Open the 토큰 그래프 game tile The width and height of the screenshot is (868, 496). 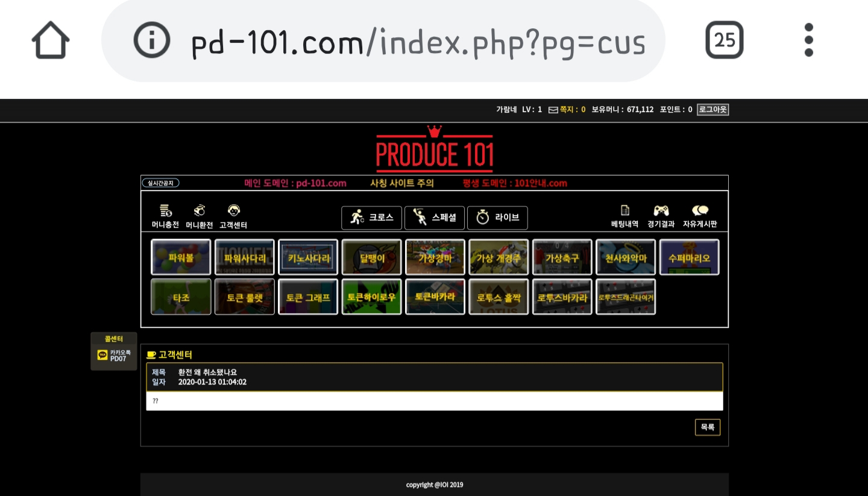click(x=308, y=297)
